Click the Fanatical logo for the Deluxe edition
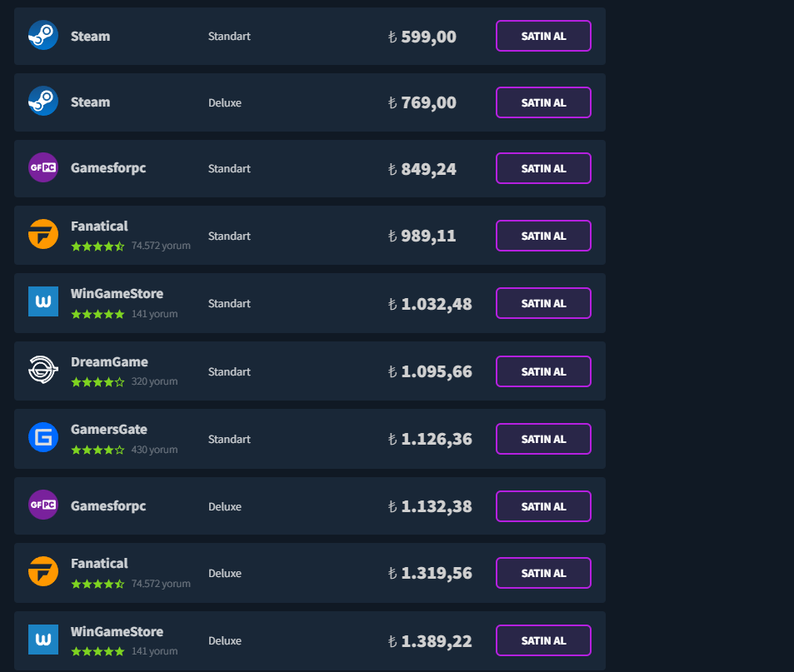The width and height of the screenshot is (794, 672). (x=43, y=572)
